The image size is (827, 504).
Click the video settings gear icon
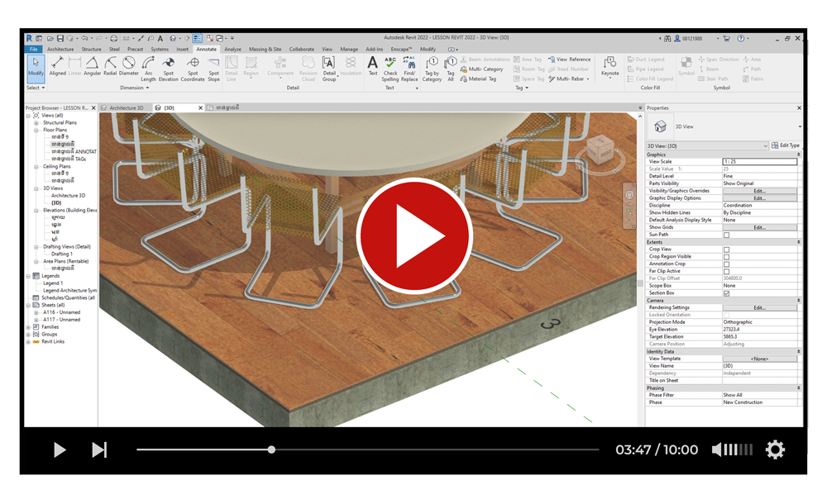click(775, 449)
